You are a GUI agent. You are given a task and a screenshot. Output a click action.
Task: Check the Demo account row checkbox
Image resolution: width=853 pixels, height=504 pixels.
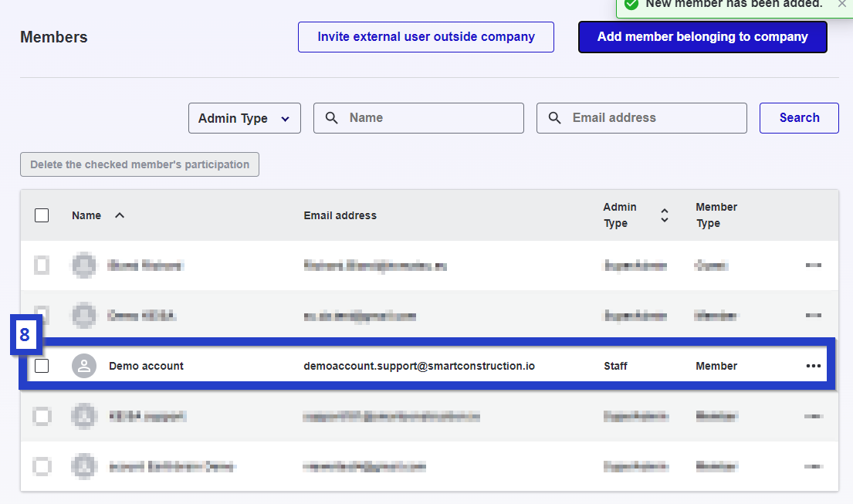click(x=42, y=366)
